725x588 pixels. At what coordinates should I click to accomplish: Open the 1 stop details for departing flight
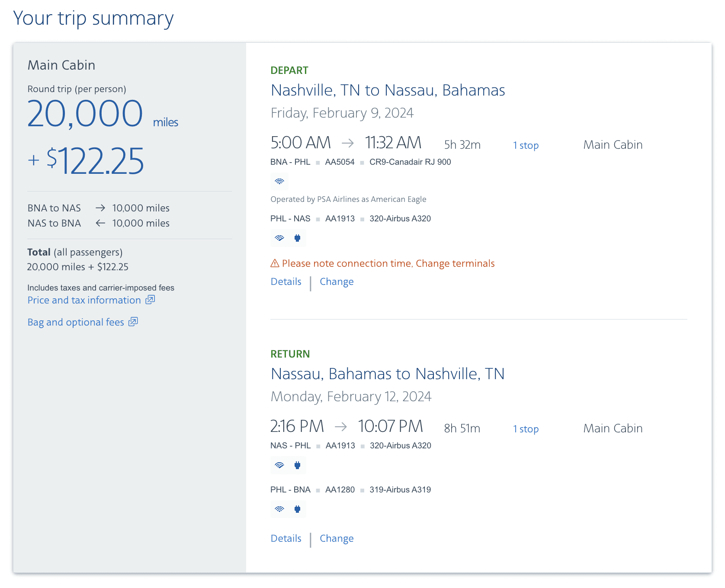pos(525,145)
